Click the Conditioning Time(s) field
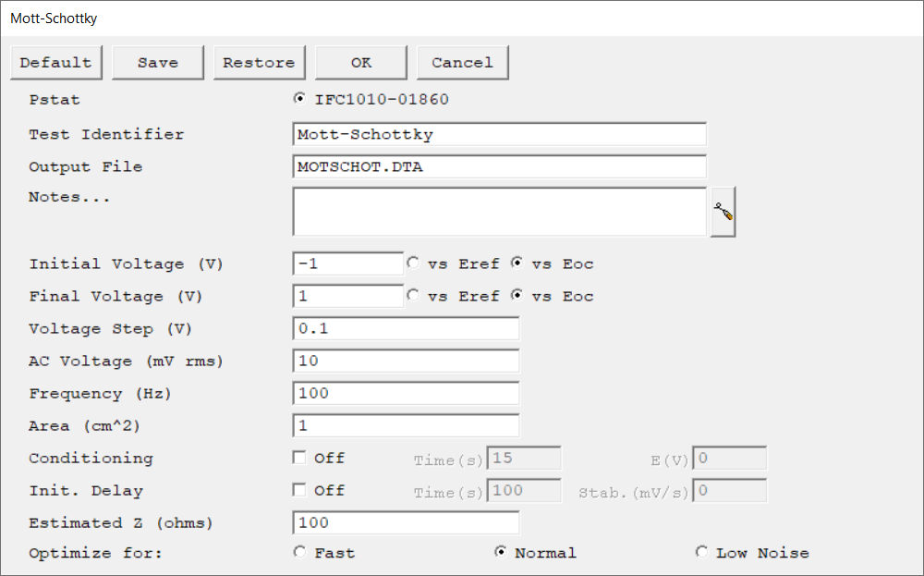This screenshot has height=576, width=924. click(x=524, y=458)
